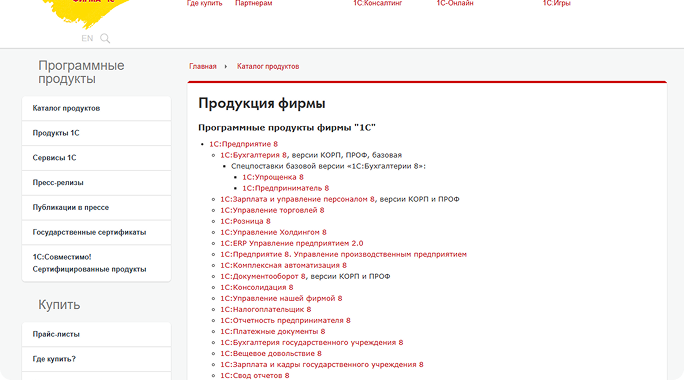
Task: Click the search magnifier icon
Action: click(x=105, y=38)
